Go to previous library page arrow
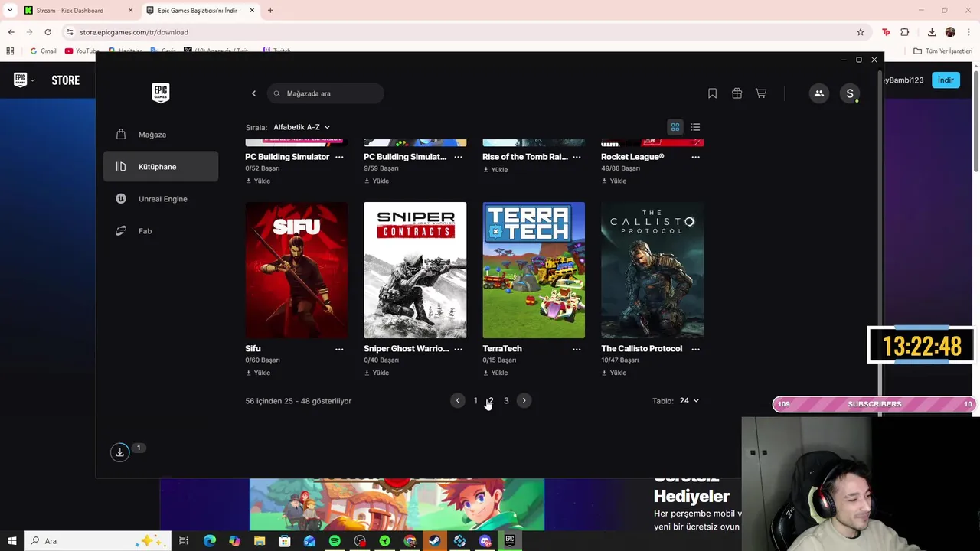The width and height of the screenshot is (980, 551). tap(458, 401)
